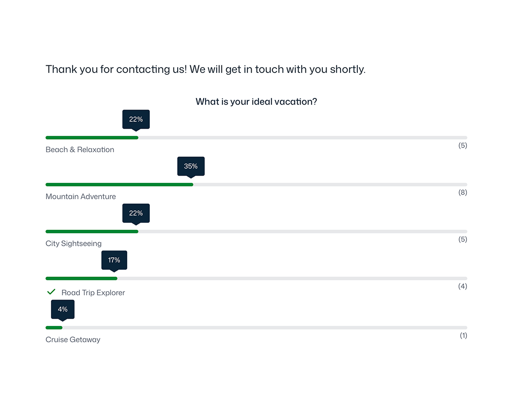Screen dimensions: 511x420
Task: Click the (4) vote count for Road Trip
Action: point(462,287)
